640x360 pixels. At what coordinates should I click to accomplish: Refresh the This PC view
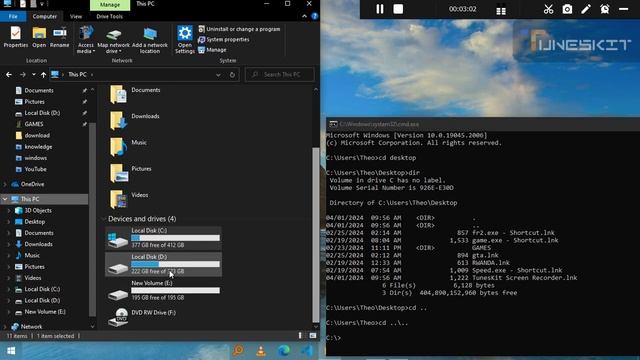click(232, 75)
